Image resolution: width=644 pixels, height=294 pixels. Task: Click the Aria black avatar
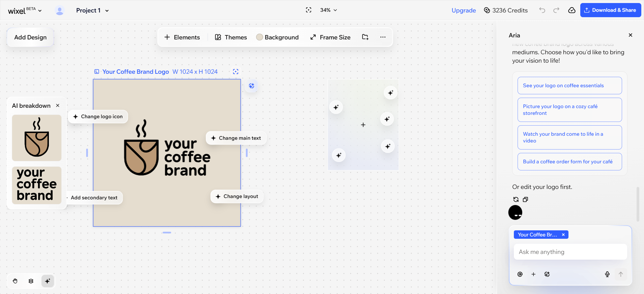click(x=515, y=213)
